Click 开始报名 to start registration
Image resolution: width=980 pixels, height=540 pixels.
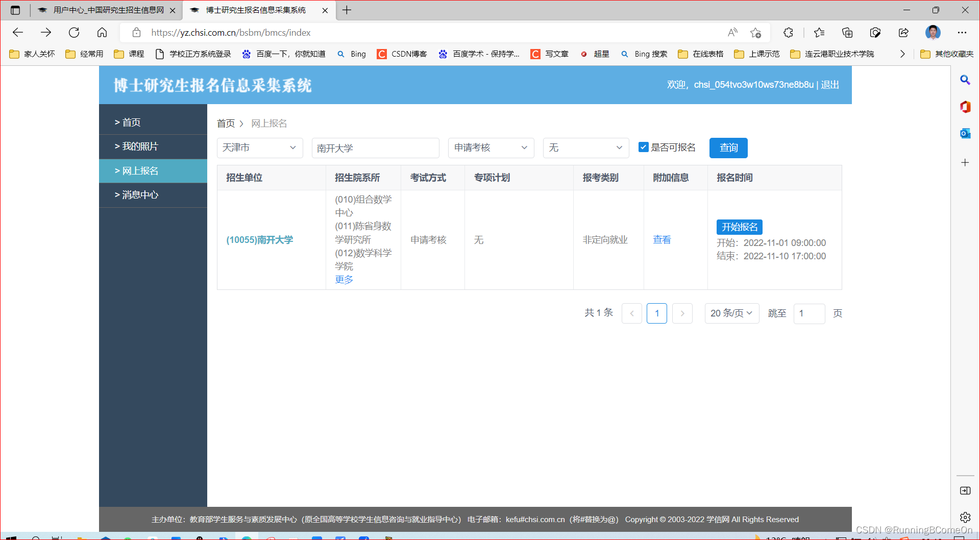pos(739,227)
